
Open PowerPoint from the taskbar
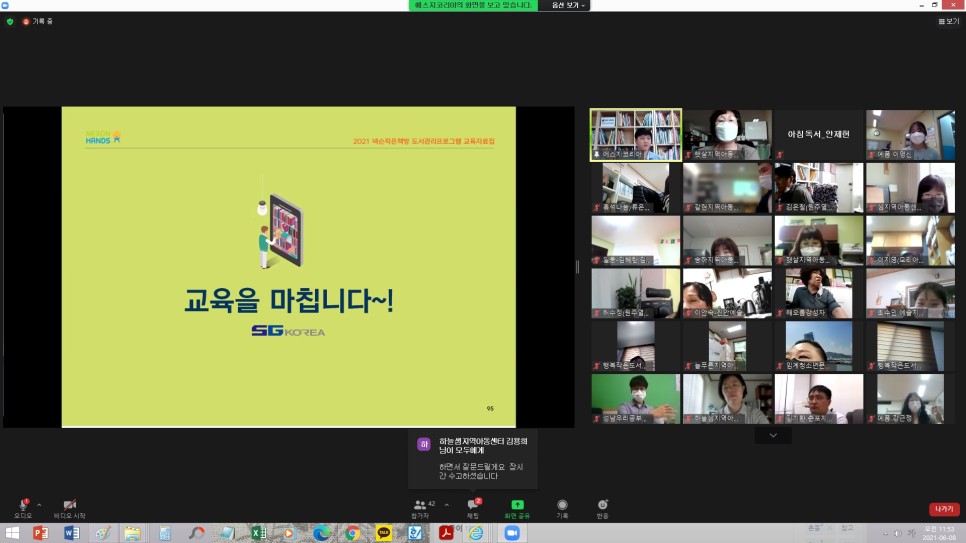click(x=41, y=533)
